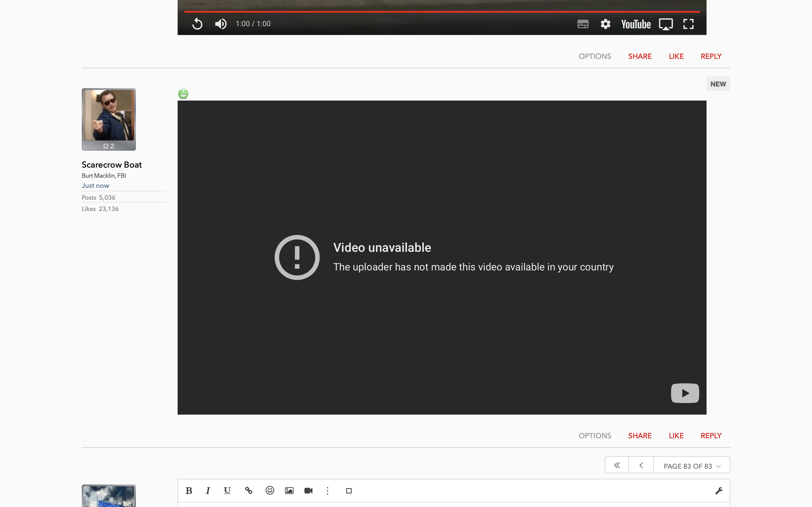Click the red video progress bar
The height and width of the screenshot is (507, 812).
click(442, 12)
